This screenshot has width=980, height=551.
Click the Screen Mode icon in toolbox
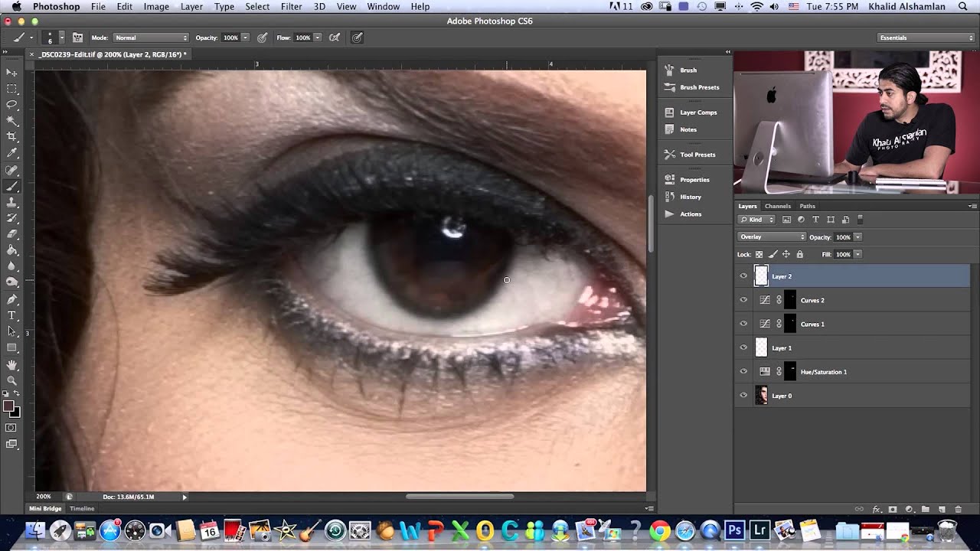coord(11,444)
